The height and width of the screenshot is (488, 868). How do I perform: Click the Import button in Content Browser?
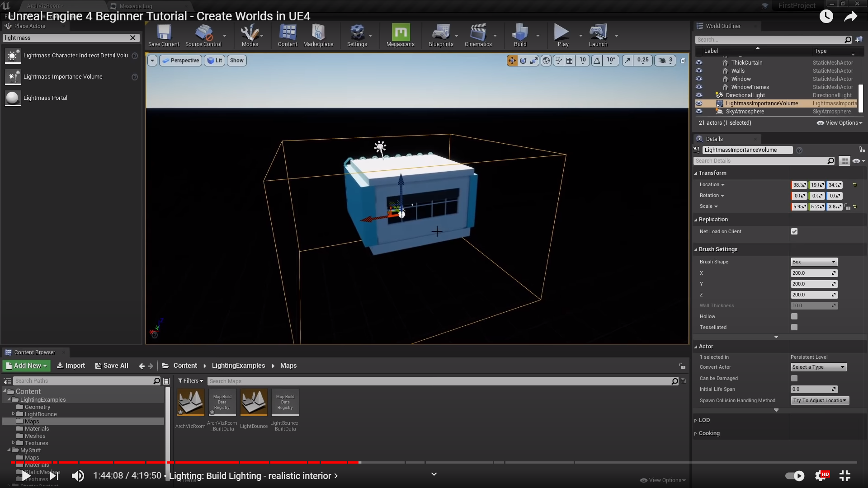tap(71, 366)
